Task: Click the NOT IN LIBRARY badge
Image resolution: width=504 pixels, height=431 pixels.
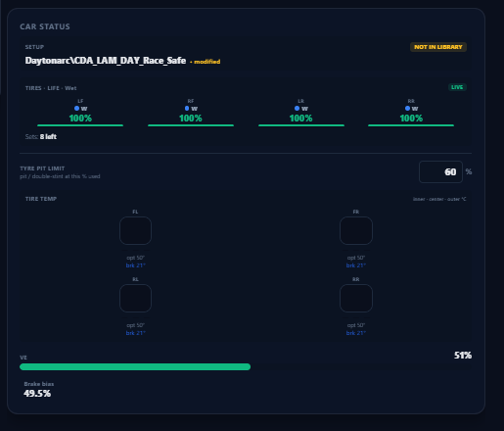Action: click(x=438, y=47)
